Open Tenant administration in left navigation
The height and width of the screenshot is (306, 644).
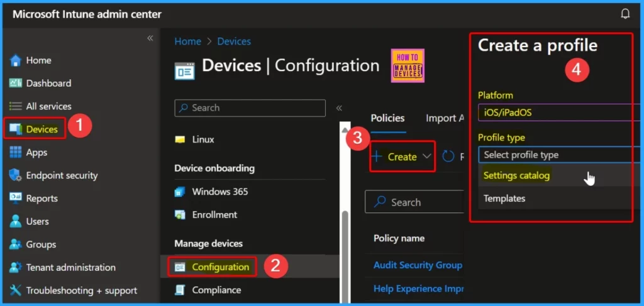[x=70, y=267]
